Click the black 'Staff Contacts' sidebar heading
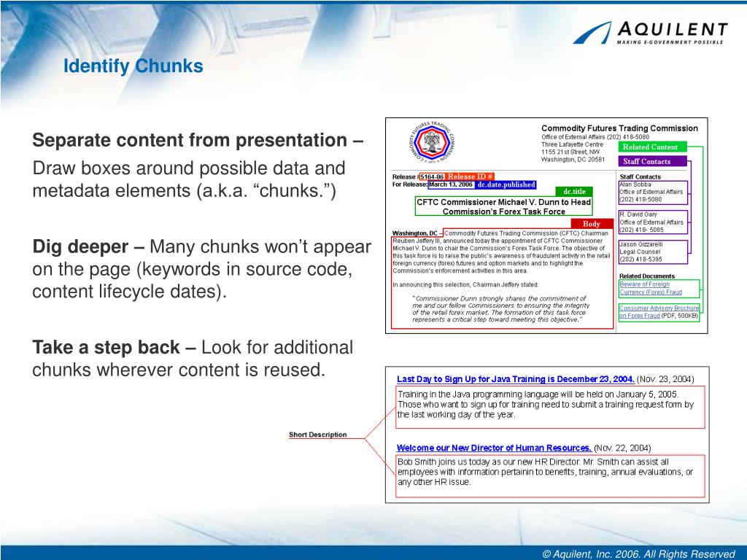 (640, 176)
